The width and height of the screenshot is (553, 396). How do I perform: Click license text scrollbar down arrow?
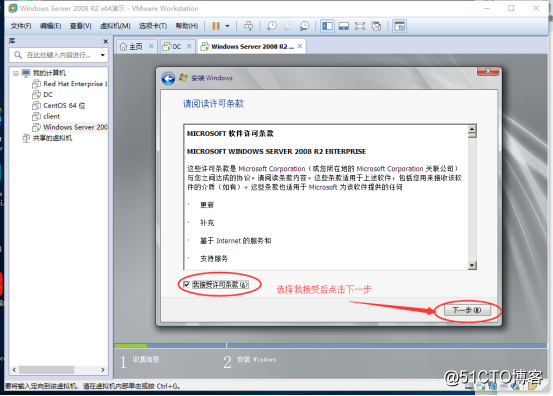(x=472, y=266)
